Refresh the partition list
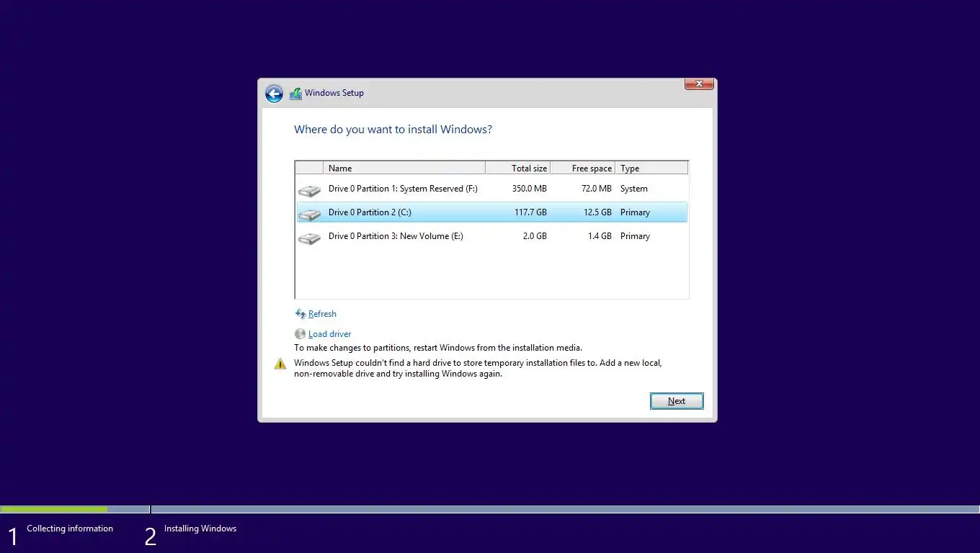This screenshot has width=980, height=553. [x=322, y=314]
